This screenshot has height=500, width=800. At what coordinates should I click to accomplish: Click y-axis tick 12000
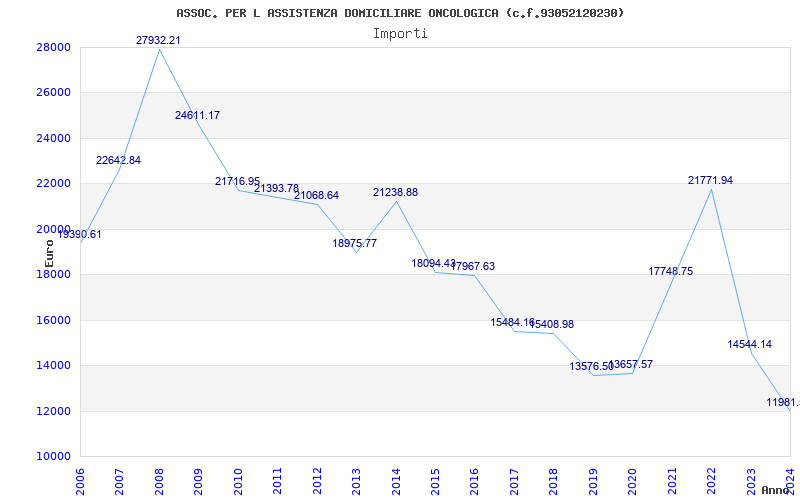tap(53, 411)
